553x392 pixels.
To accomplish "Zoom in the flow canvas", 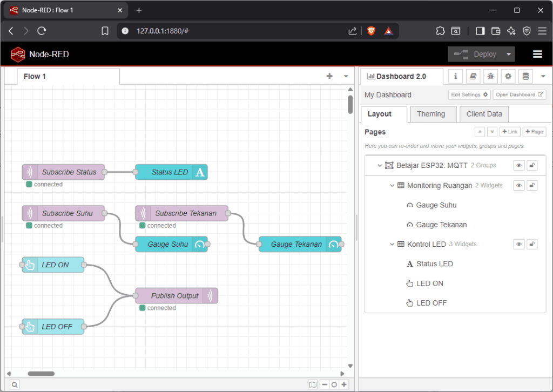I will [344, 384].
